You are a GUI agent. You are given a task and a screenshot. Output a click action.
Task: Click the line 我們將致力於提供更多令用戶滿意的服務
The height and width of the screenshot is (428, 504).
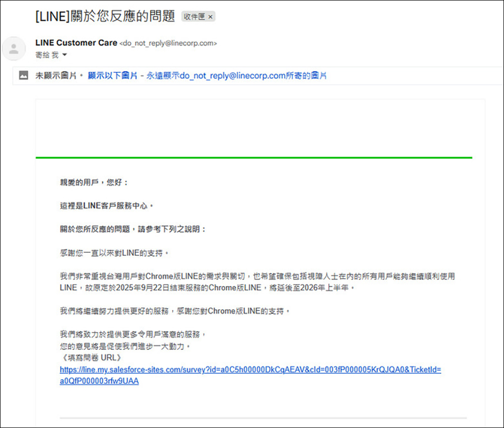pos(133,334)
